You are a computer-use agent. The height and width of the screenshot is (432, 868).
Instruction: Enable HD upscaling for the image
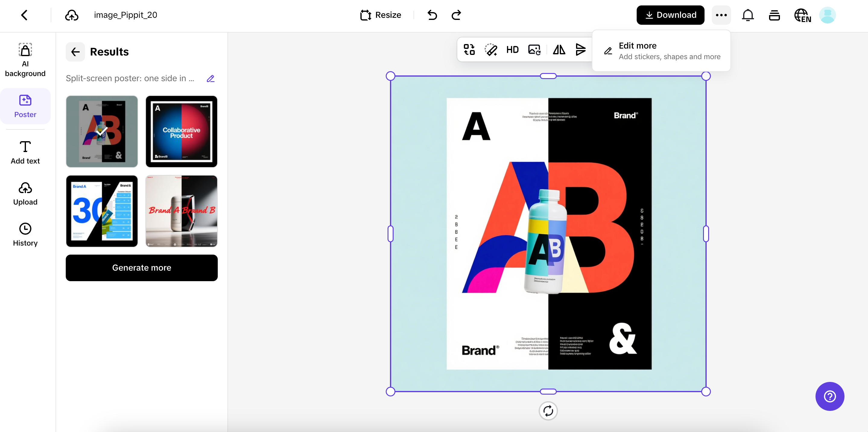(512, 49)
